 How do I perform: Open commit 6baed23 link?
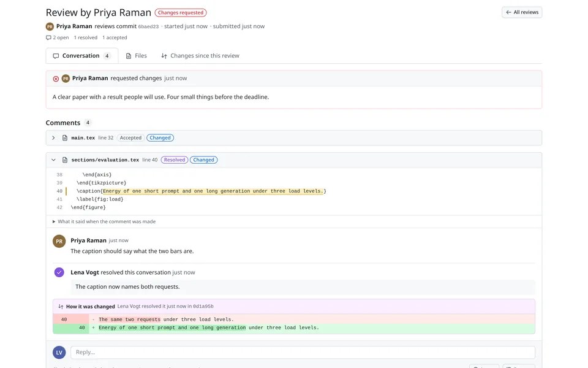[x=148, y=26]
